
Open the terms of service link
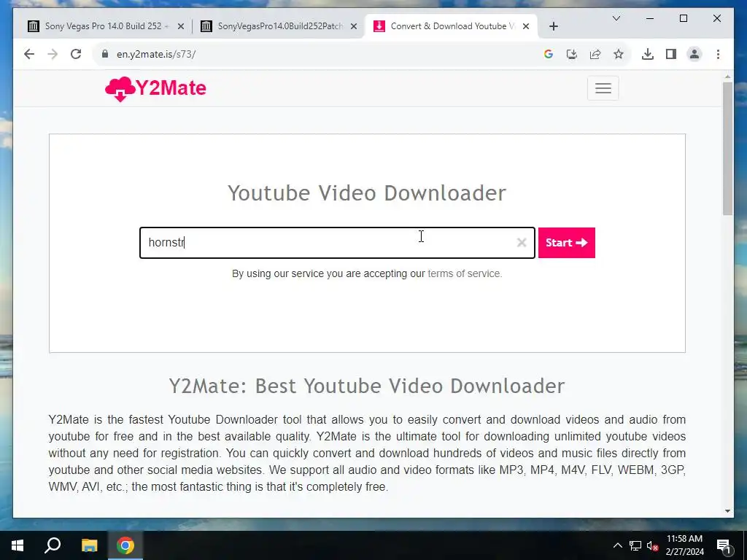(465, 274)
